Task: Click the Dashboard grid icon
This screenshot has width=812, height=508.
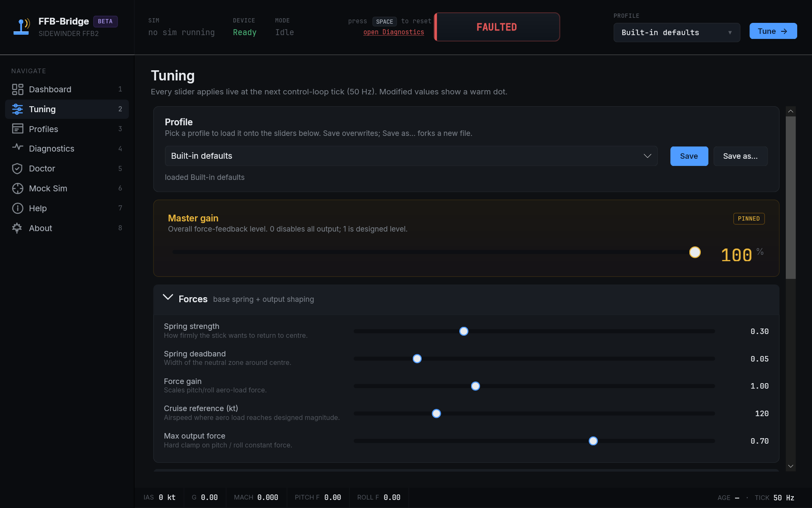Action: (17, 89)
